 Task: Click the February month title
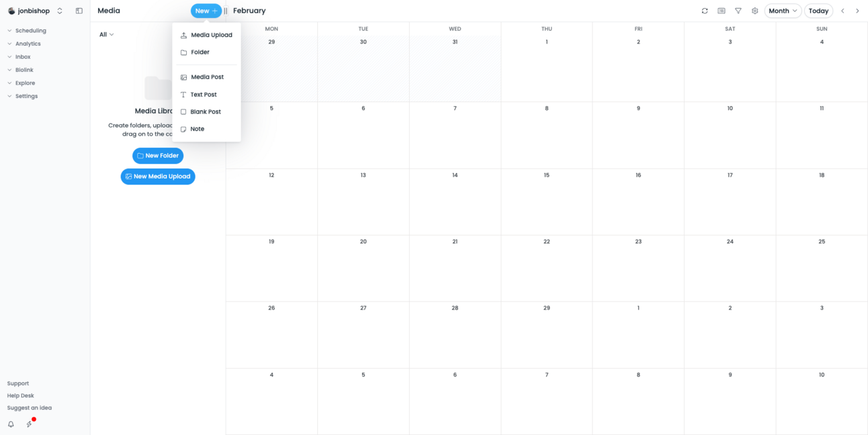click(x=249, y=11)
